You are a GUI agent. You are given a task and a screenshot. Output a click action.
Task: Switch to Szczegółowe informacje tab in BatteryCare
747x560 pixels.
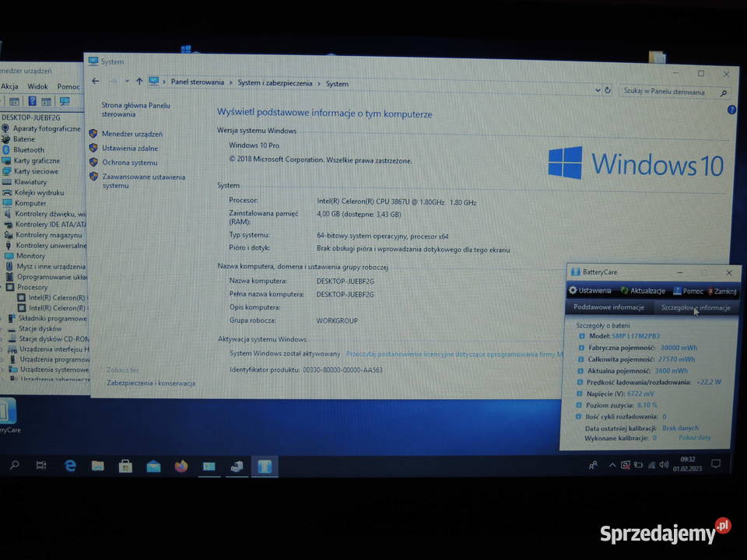coord(696,308)
